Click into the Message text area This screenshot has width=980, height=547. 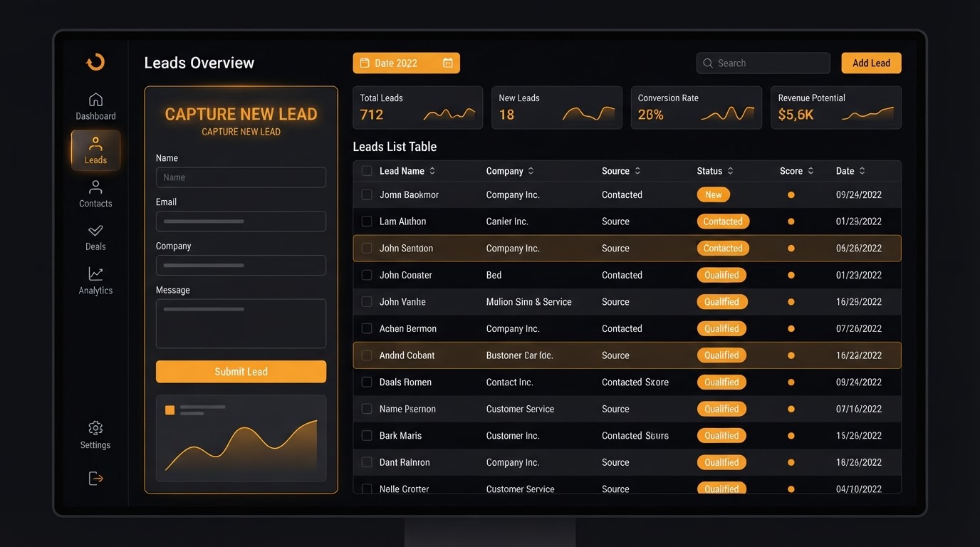(241, 323)
